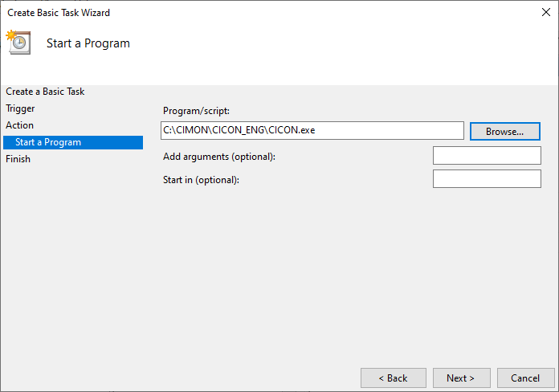Close the Create Basic Task Wizard window
559x392 pixels.
pos(546,12)
